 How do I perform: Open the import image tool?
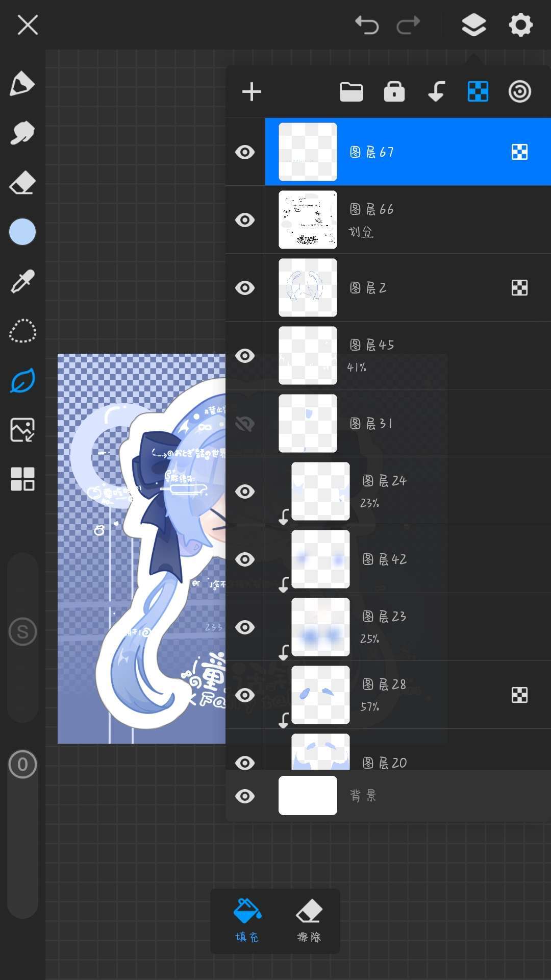(22, 430)
